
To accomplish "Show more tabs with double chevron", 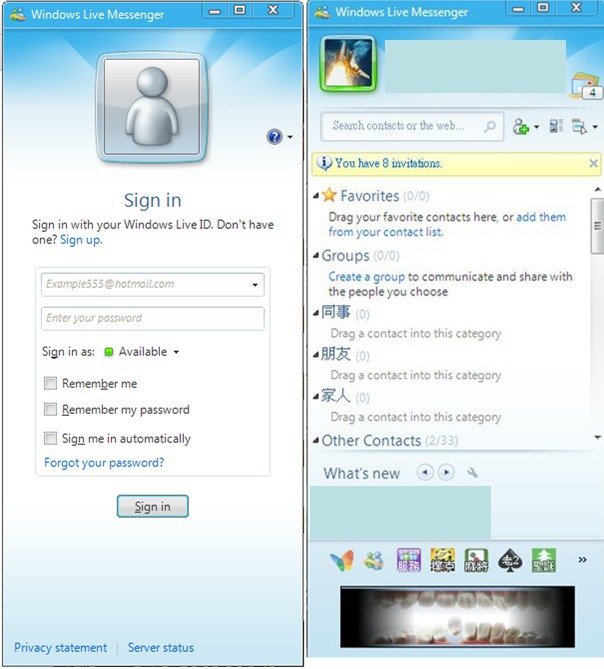I will [582, 560].
